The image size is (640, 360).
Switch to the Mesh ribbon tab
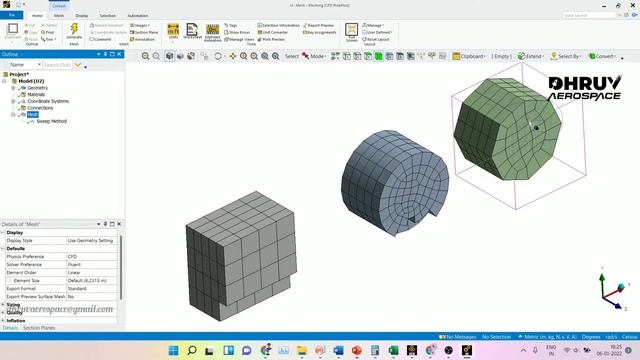coord(59,16)
